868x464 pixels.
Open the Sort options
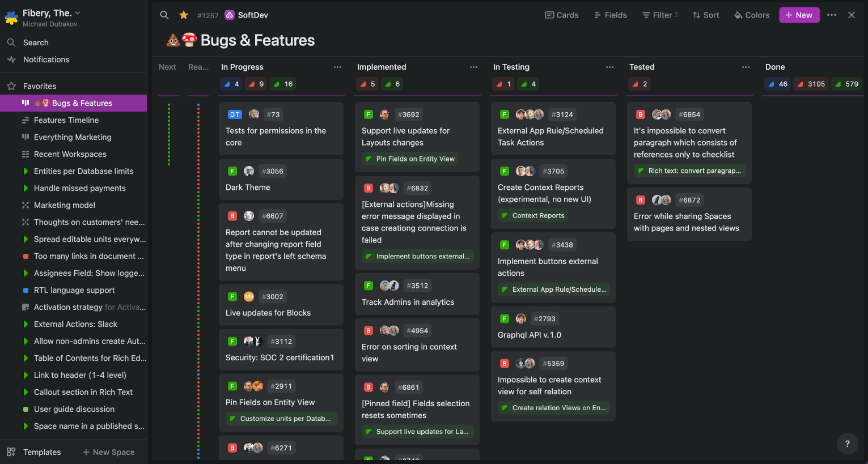pos(706,15)
